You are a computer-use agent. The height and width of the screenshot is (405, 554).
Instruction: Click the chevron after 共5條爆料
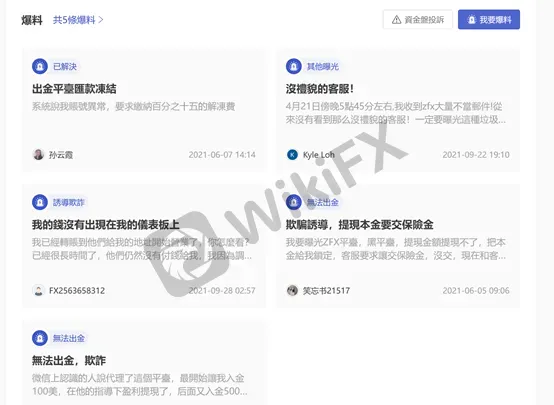(101, 20)
